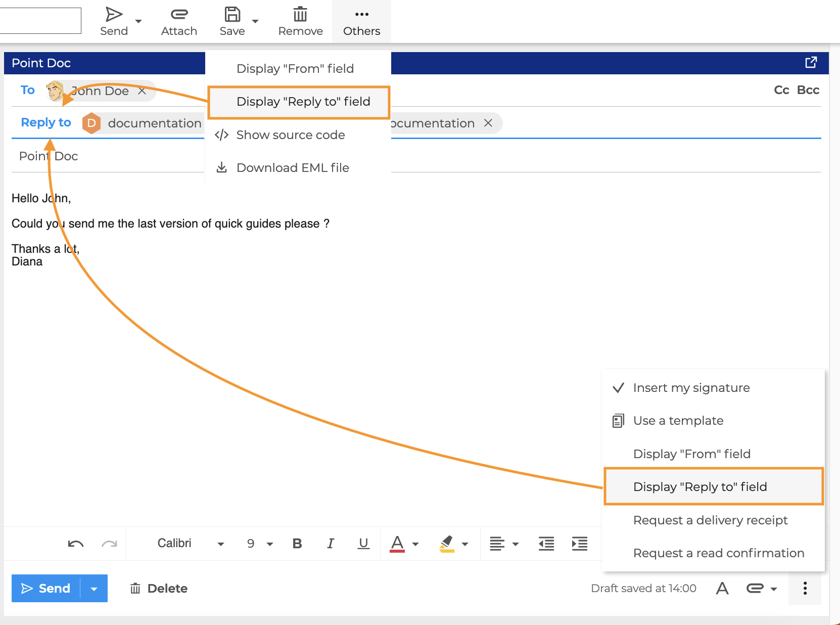Screen dimensions: 840x625
Task: Select Show source code menu entry
Action: (x=290, y=135)
